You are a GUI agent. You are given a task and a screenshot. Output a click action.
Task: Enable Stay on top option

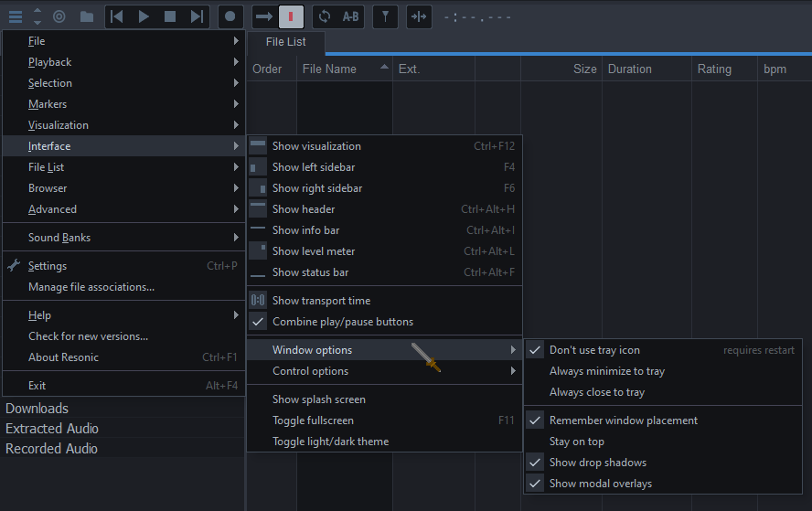point(576,442)
